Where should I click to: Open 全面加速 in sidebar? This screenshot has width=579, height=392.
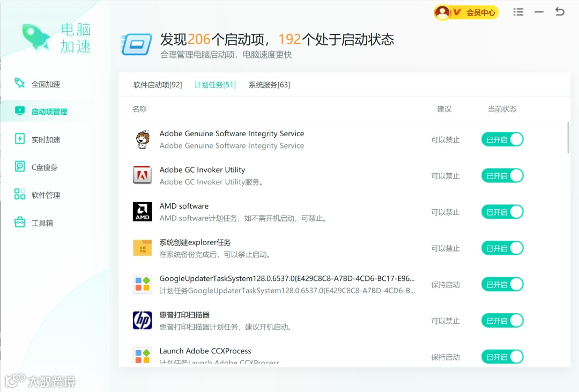pyautogui.click(x=46, y=84)
